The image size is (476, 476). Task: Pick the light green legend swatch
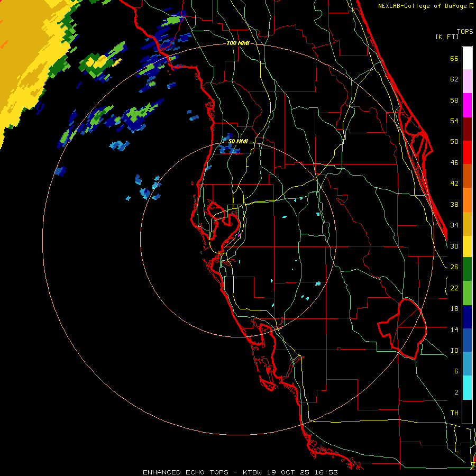[x=467, y=293]
